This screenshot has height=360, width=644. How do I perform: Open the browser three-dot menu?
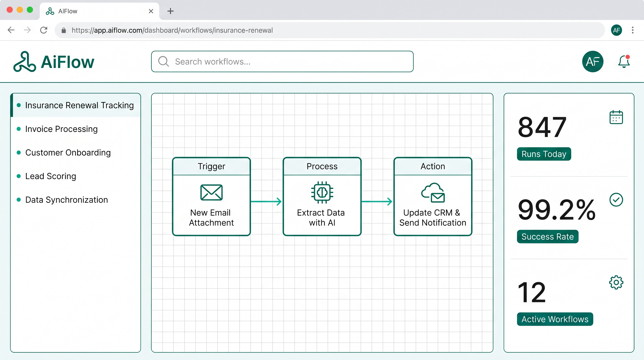[633, 30]
